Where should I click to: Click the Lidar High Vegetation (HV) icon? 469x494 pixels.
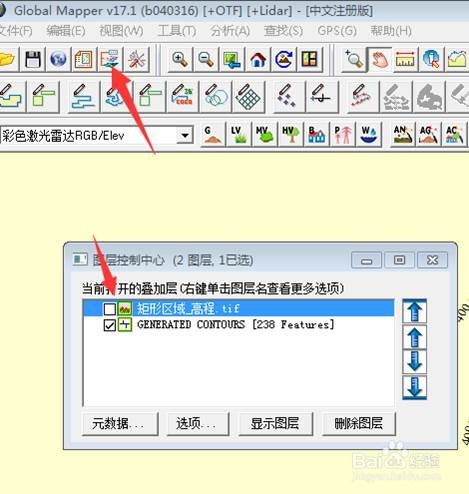[x=290, y=135]
